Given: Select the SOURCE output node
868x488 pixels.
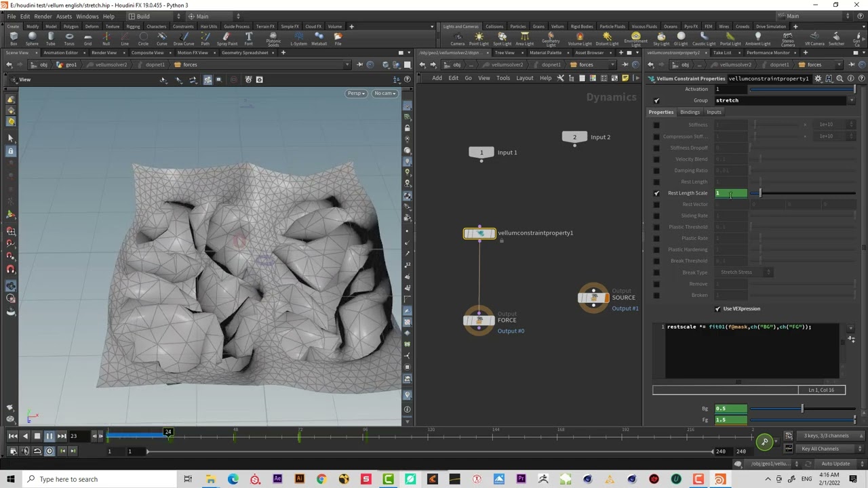Looking at the screenshot, I should pos(594,298).
